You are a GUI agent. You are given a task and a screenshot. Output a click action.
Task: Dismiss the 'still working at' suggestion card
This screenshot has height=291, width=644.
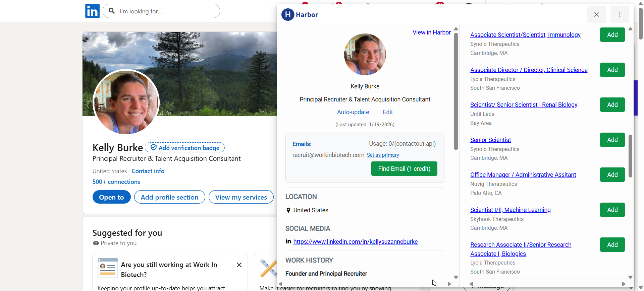pos(239,265)
